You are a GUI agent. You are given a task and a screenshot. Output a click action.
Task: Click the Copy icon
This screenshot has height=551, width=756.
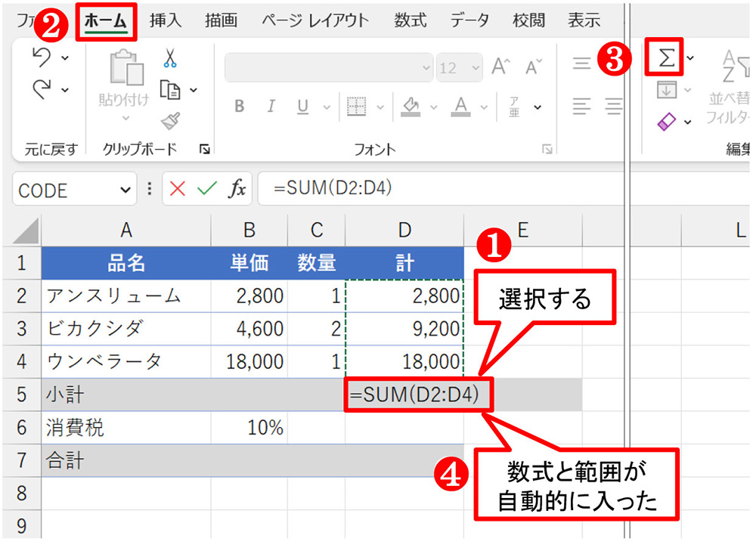[x=169, y=90]
